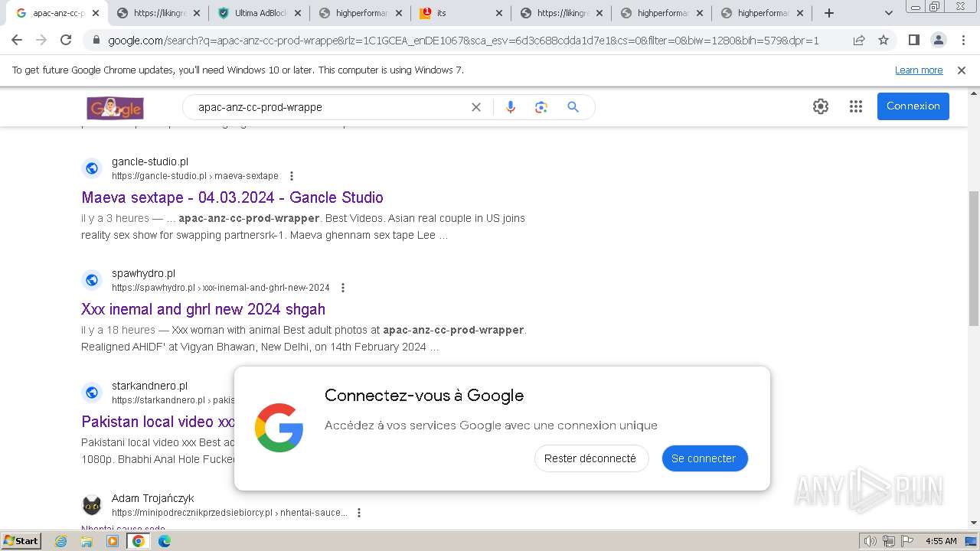This screenshot has height=551, width=980.
Task: Bookmark this page with star icon
Action: click(x=884, y=40)
